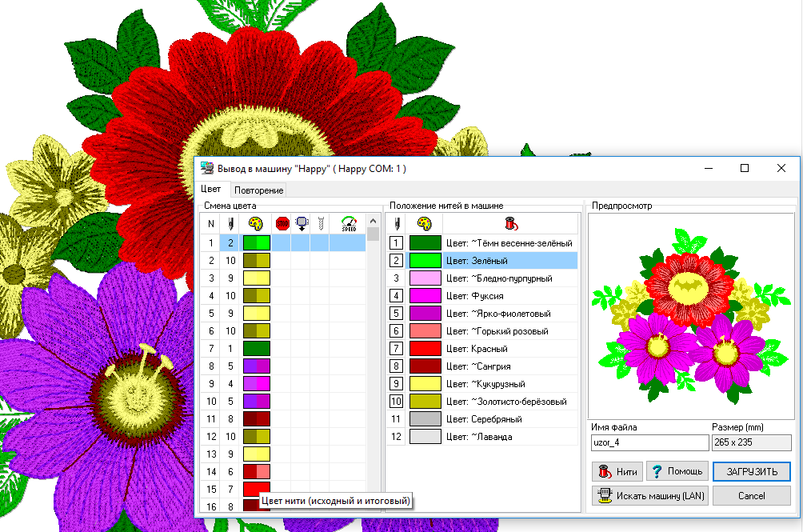
Task: Click the needle icon header in thread positions panel
Action: (397, 224)
